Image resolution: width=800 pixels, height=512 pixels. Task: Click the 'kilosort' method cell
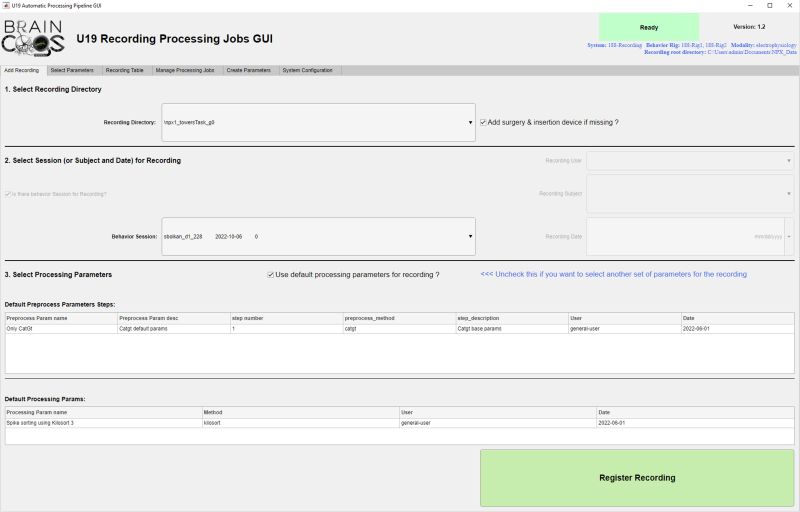click(301, 423)
